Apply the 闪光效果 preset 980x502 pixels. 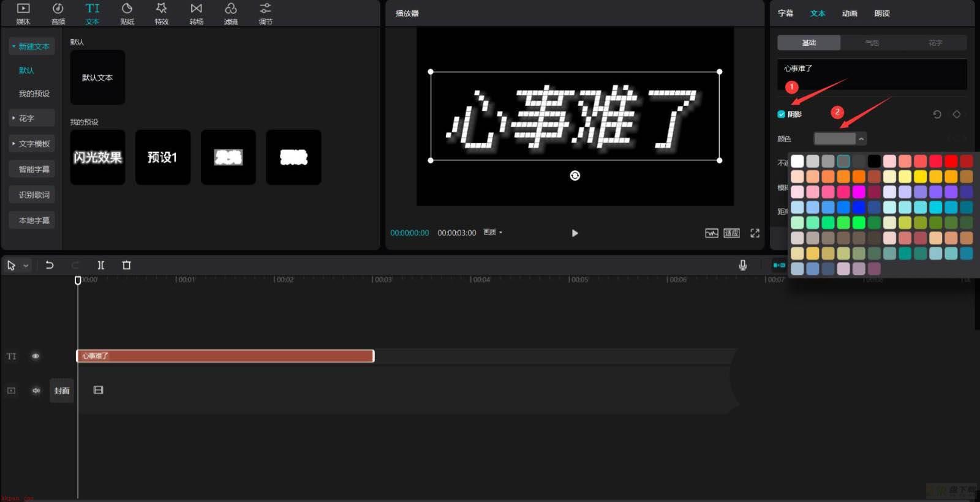[x=97, y=157]
